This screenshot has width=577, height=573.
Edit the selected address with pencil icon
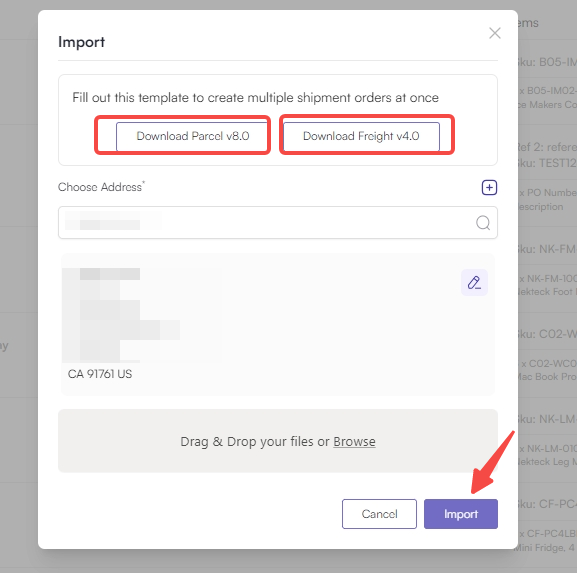(x=474, y=283)
